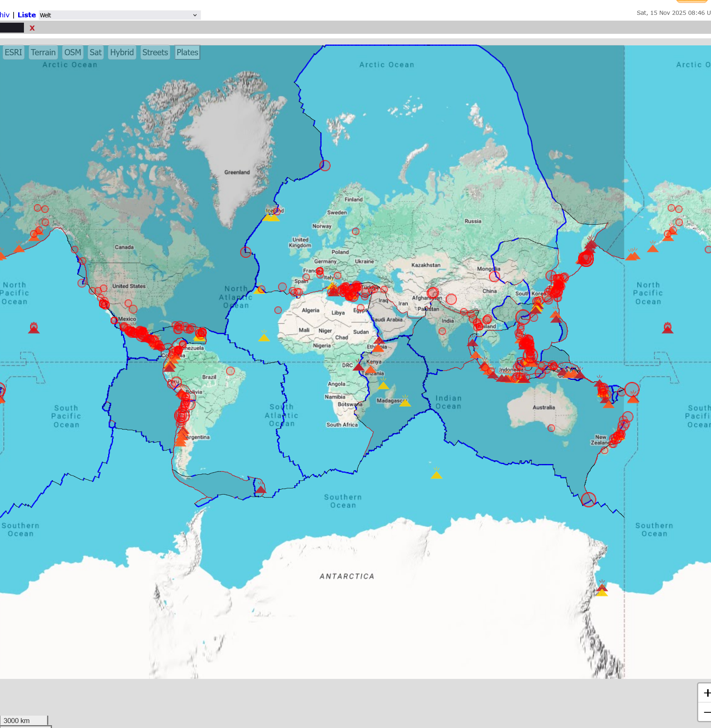
Task: Switch map to Hybrid layer
Action: pyautogui.click(x=122, y=52)
